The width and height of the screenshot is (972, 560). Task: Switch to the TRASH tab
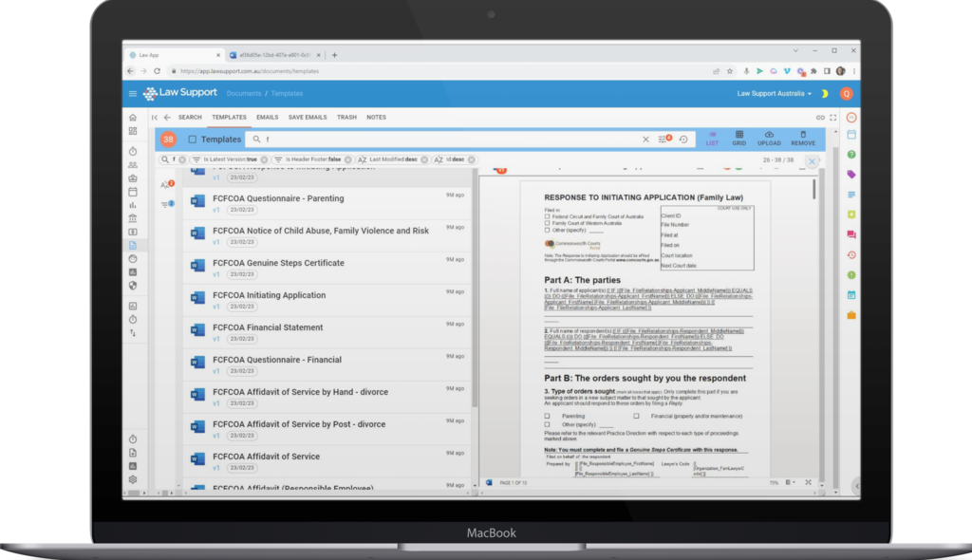346,117
